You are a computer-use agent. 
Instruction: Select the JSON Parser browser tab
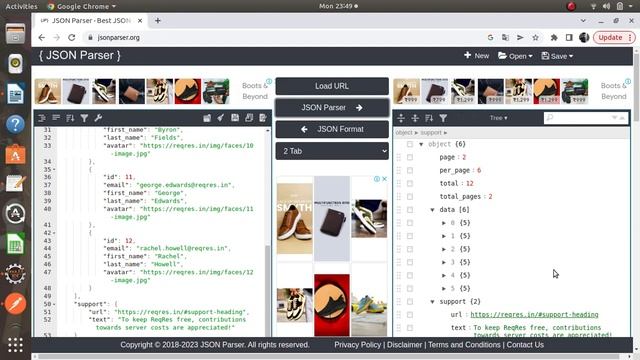(92, 21)
